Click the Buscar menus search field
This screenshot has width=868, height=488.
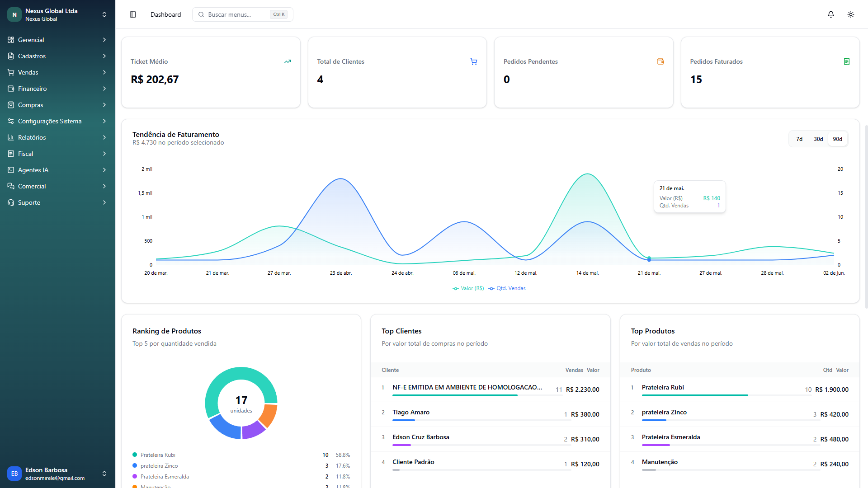click(243, 14)
